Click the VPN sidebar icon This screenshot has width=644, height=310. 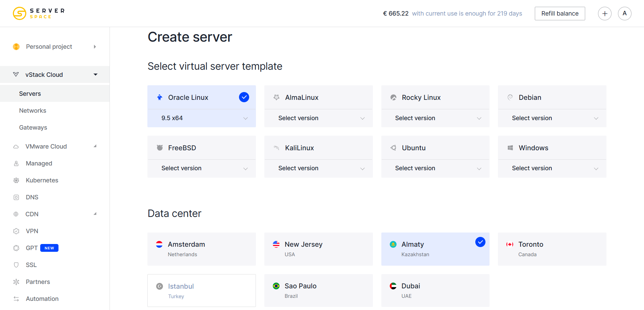[16, 231]
